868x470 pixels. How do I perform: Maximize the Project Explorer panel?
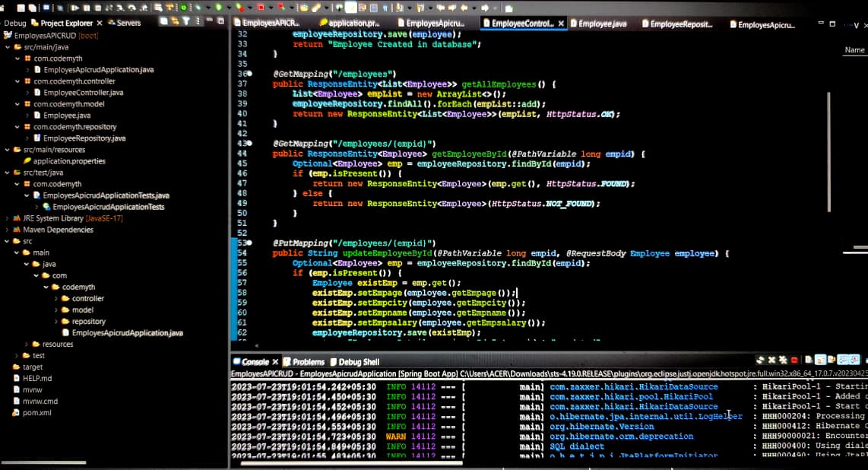pos(221,21)
